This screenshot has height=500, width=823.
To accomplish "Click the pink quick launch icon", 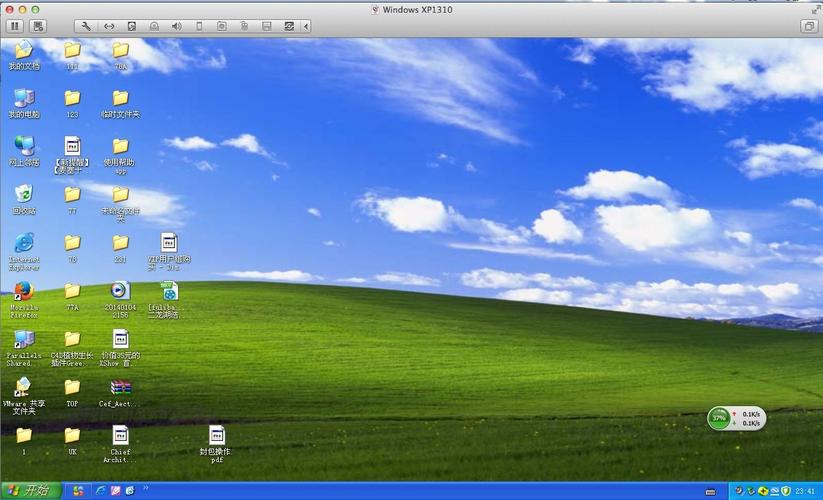I will 115,491.
